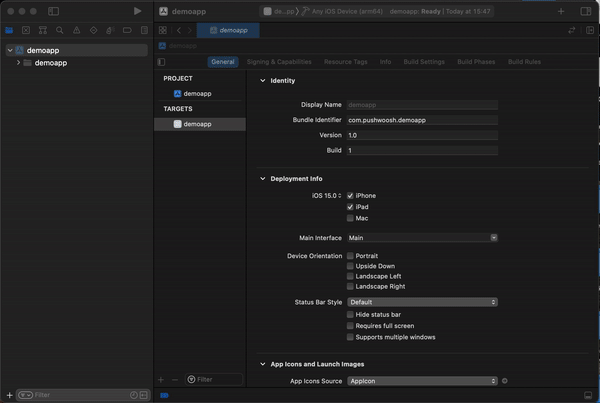This screenshot has height=403, width=600.
Task: Click the related items grid icon
Action: point(163,31)
